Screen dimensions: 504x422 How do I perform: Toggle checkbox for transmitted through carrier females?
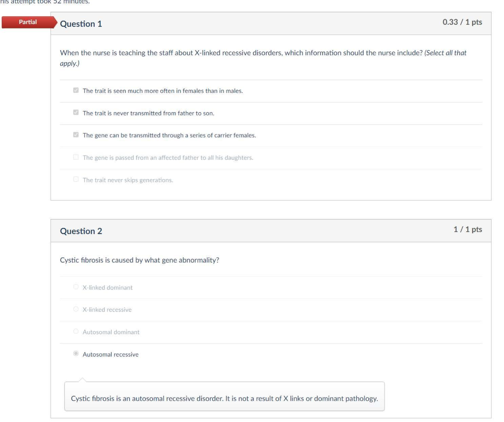(x=76, y=135)
